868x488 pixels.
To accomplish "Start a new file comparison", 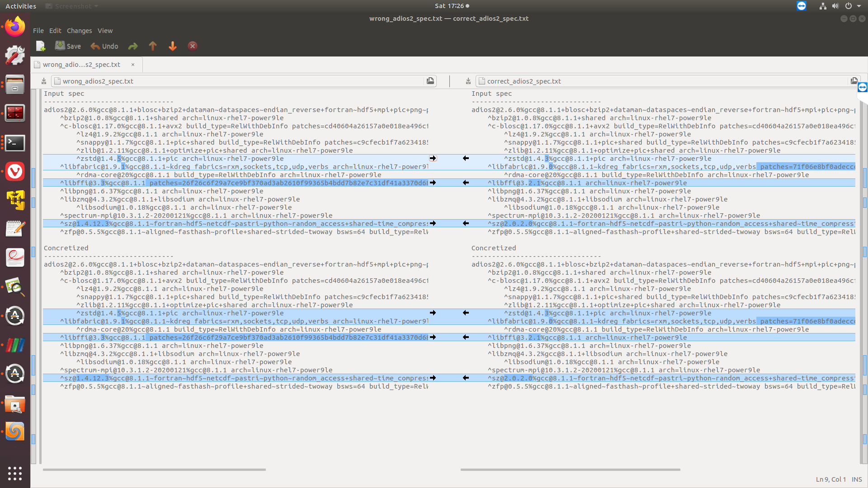I will (40, 46).
